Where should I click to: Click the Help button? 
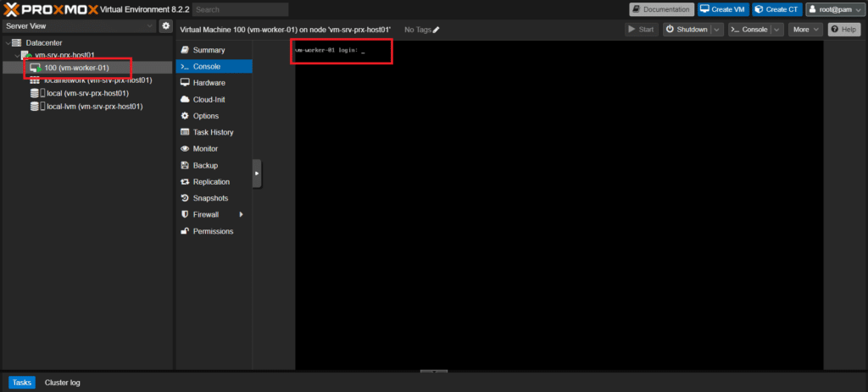click(x=843, y=30)
